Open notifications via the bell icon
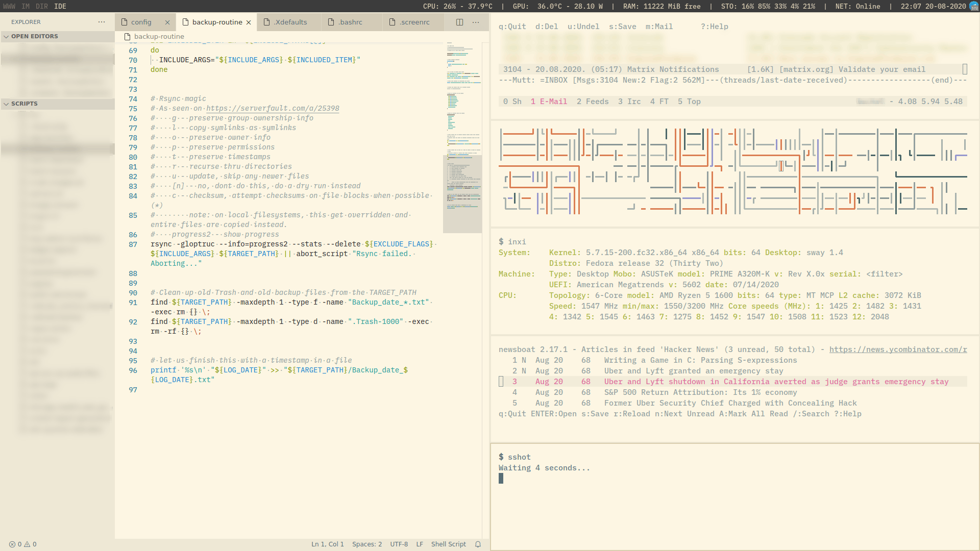Screen dimensions: 980x551 pos(478,544)
